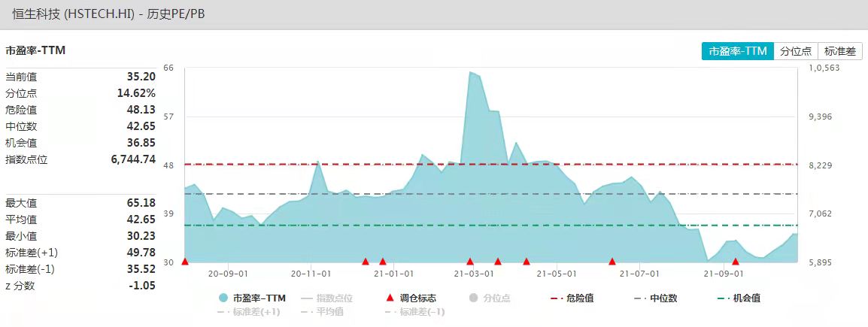This screenshot has width=868, height=327.
Task: Click the 机会值 value 36.85
Action: (141, 143)
